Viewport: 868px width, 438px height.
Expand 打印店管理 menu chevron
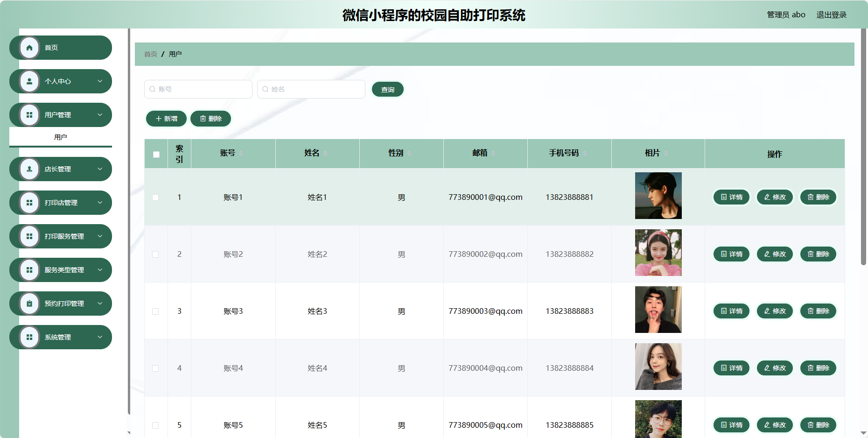pos(100,203)
